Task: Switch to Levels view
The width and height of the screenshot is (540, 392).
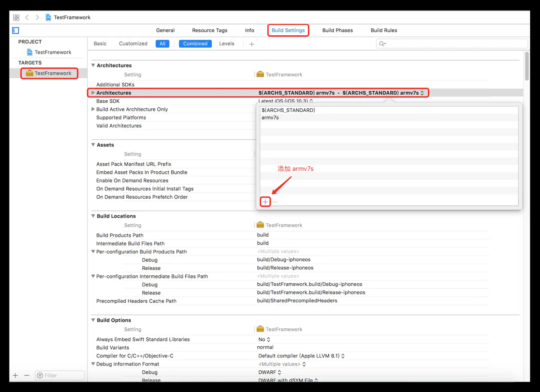Action: [227, 44]
